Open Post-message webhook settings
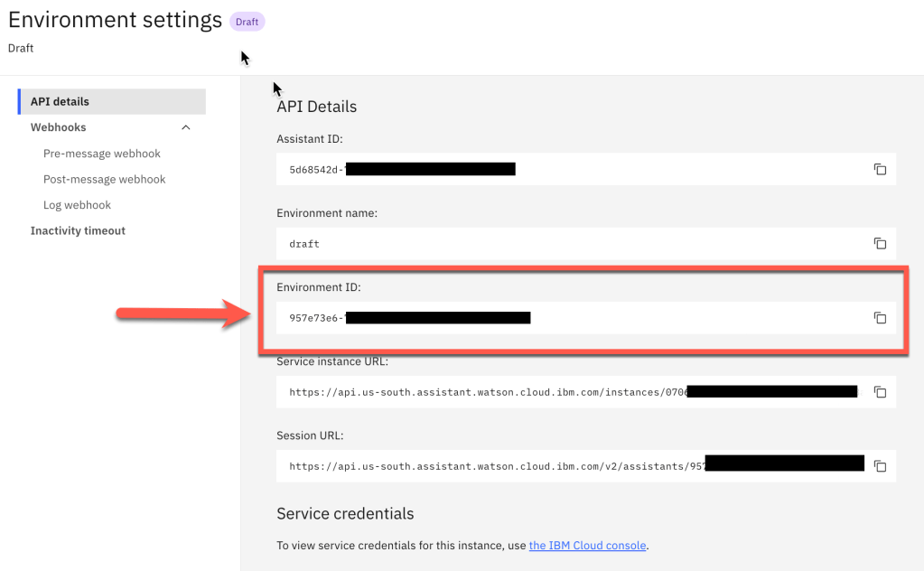 (105, 179)
